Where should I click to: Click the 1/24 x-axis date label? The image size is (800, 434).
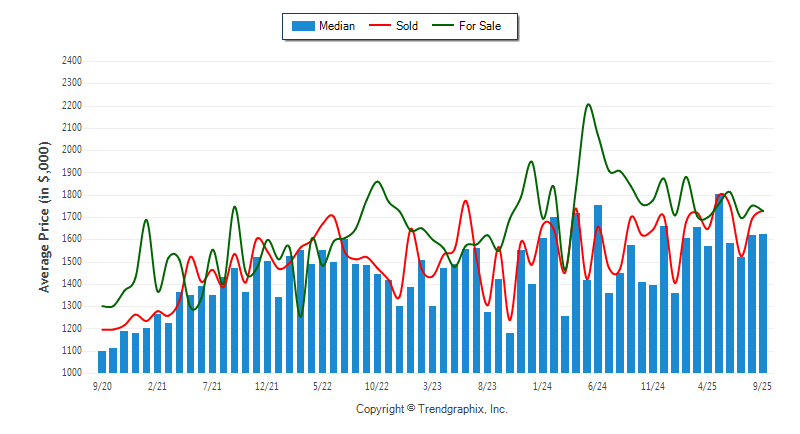point(543,385)
